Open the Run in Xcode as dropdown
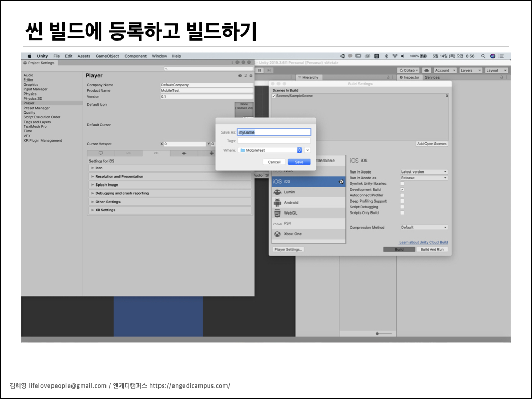 (x=424, y=178)
